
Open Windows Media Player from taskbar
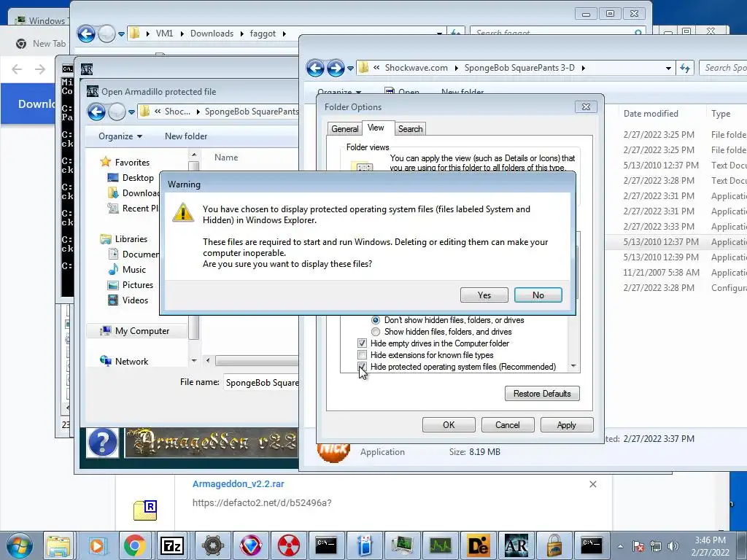tap(97, 545)
